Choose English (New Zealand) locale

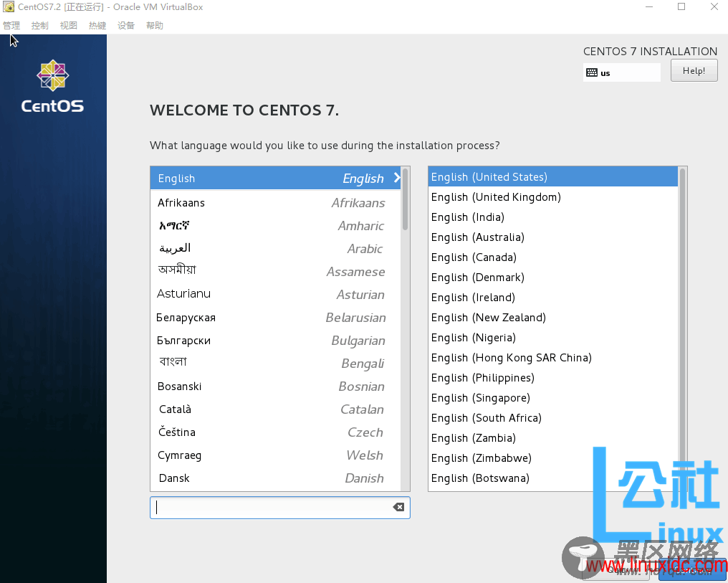tap(553, 317)
